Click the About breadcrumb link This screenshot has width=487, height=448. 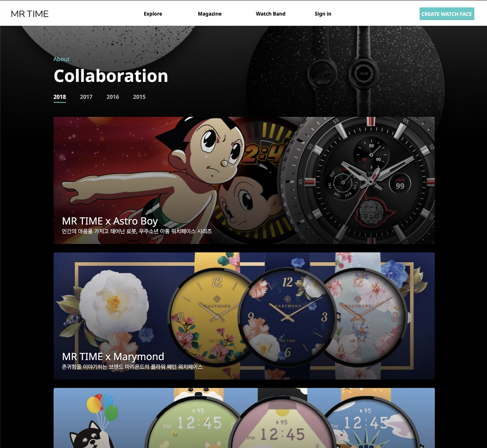(61, 59)
